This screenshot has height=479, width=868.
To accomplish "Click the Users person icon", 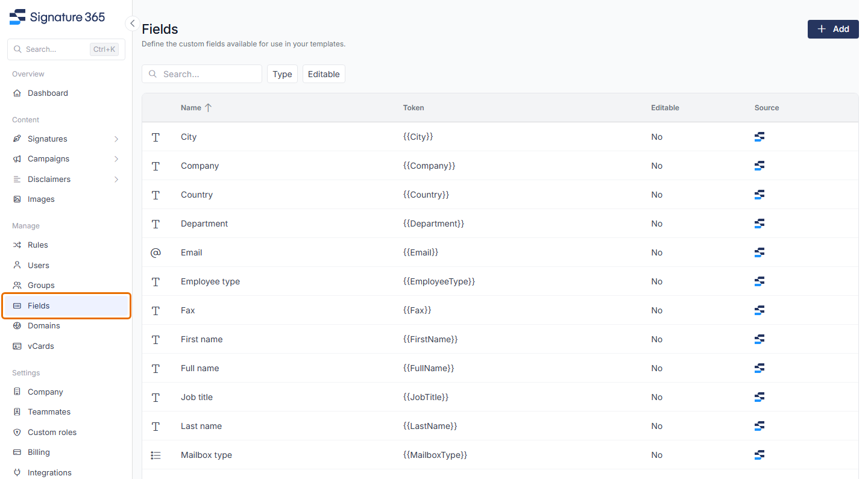I will [17, 266].
